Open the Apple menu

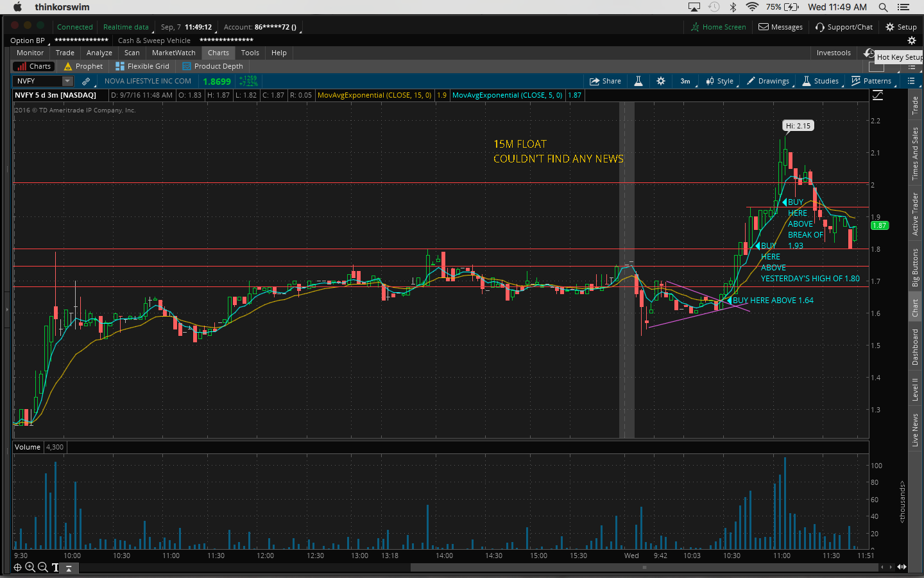tap(17, 7)
